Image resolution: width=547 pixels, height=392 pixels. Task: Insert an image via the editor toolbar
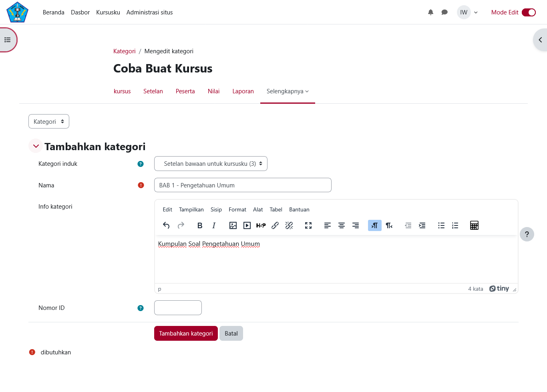233,225
